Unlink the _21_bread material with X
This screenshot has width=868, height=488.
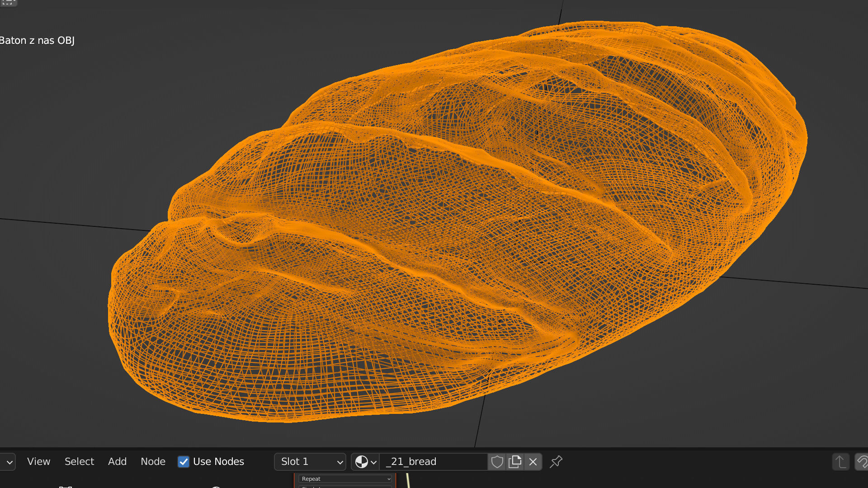pos(533,462)
